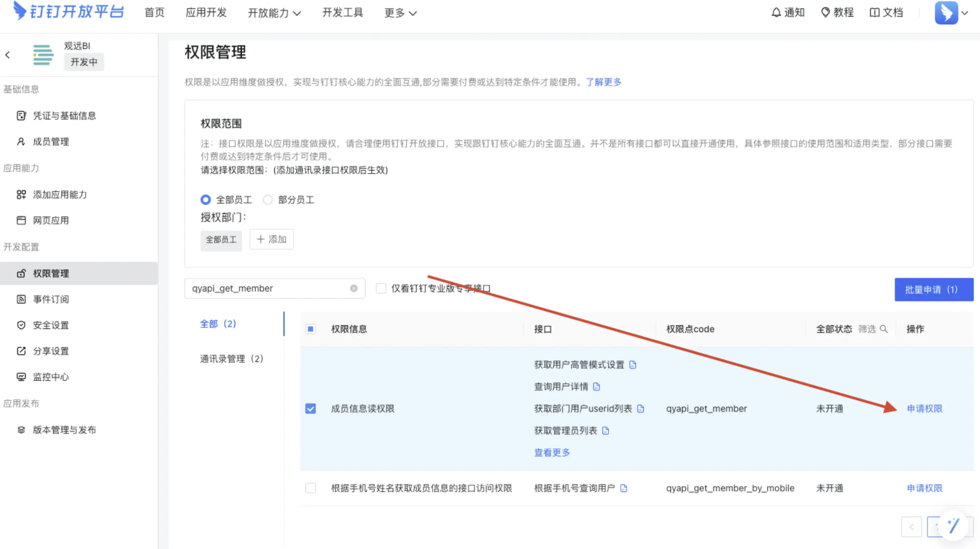Click the DingTalk Open Platform logo
The height and width of the screenshot is (549, 980).
[x=69, y=11]
